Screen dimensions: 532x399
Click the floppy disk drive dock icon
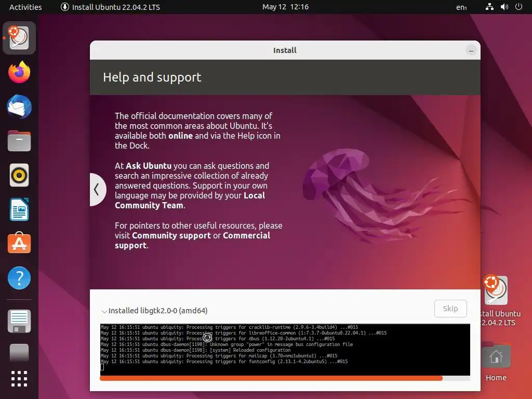point(19,321)
